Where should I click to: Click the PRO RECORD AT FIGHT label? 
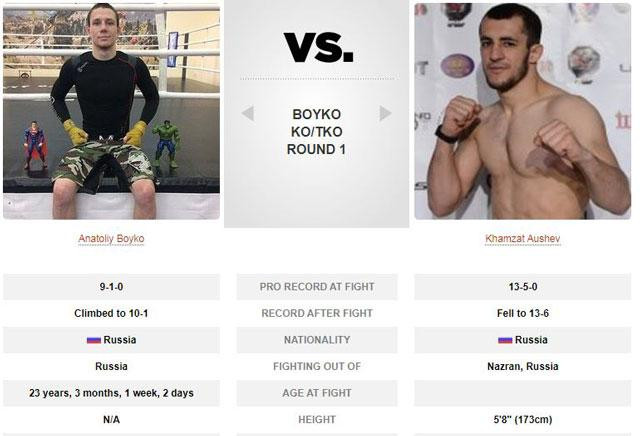click(x=316, y=287)
